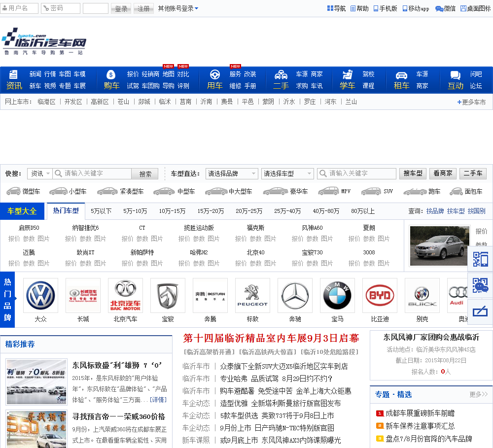
Task: Open the 兰山 car market link
Action: pyautogui.click(x=351, y=102)
